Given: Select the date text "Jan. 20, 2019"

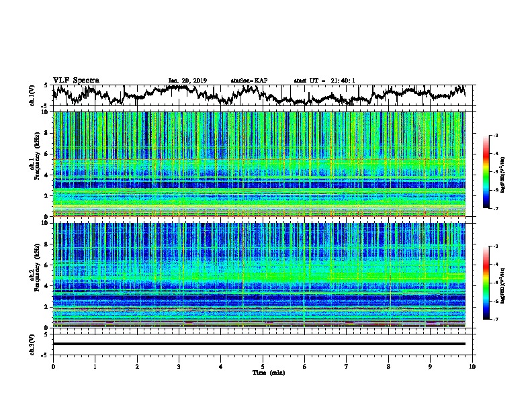Looking at the screenshot, I should 187,81.
